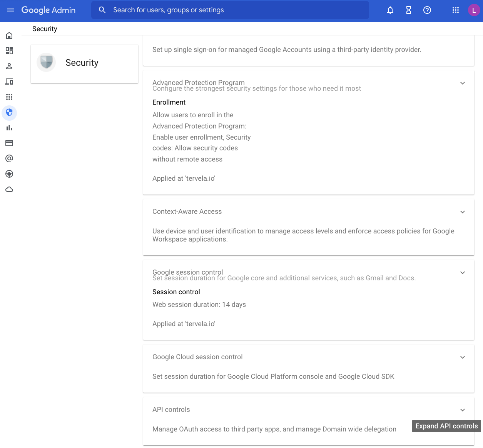Open the Google Cloud session control heading
This screenshot has height=448, width=483.
pos(197,357)
